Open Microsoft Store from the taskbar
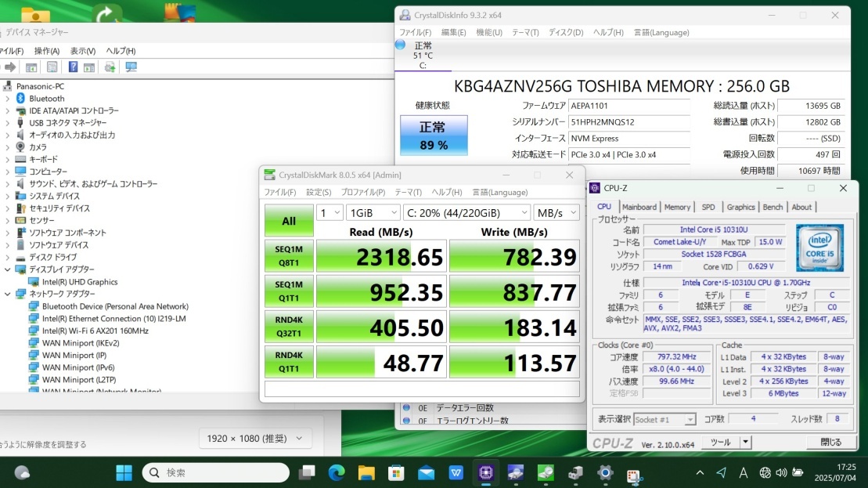Viewport: 868px width, 488px height. 396,472
